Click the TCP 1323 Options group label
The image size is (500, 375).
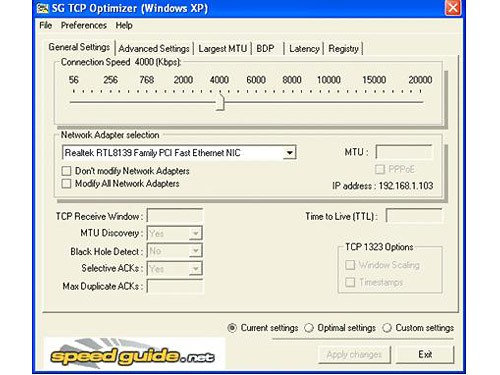[379, 247]
